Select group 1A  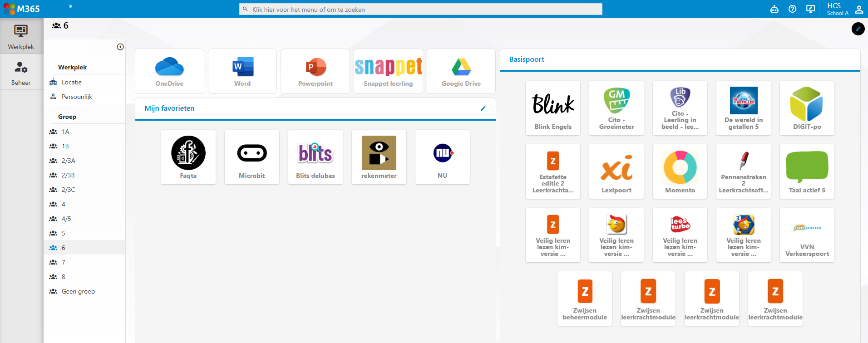pos(84,132)
